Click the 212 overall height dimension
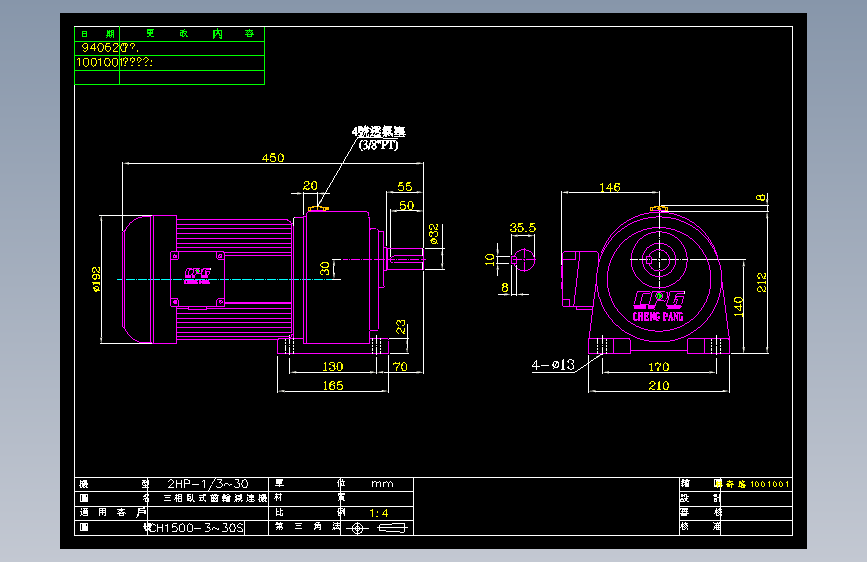 click(x=761, y=282)
